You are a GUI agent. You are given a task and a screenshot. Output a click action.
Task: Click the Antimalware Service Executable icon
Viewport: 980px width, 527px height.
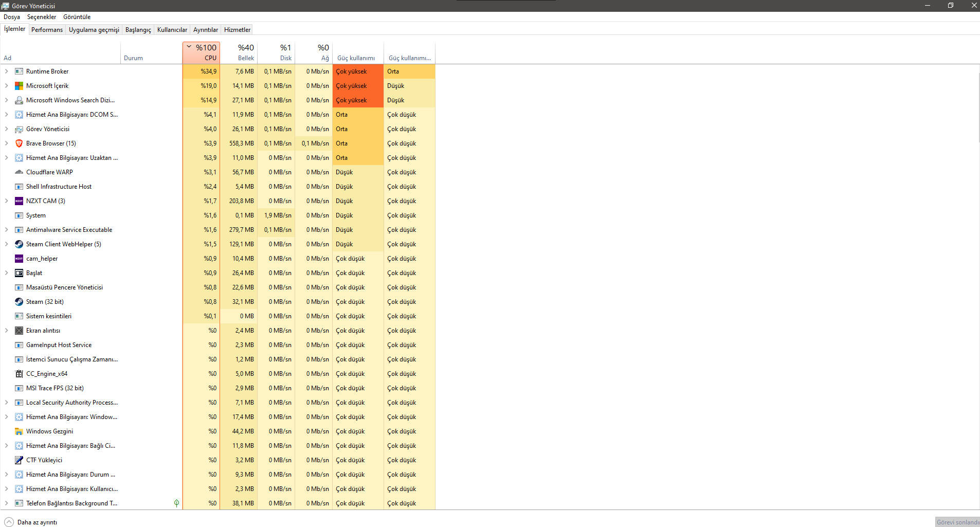(x=19, y=230)
